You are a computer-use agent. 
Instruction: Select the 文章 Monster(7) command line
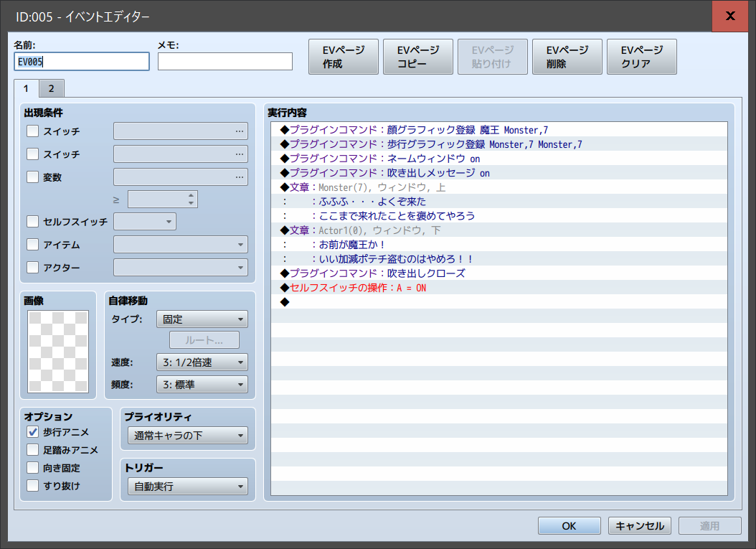tap(499, 187)
